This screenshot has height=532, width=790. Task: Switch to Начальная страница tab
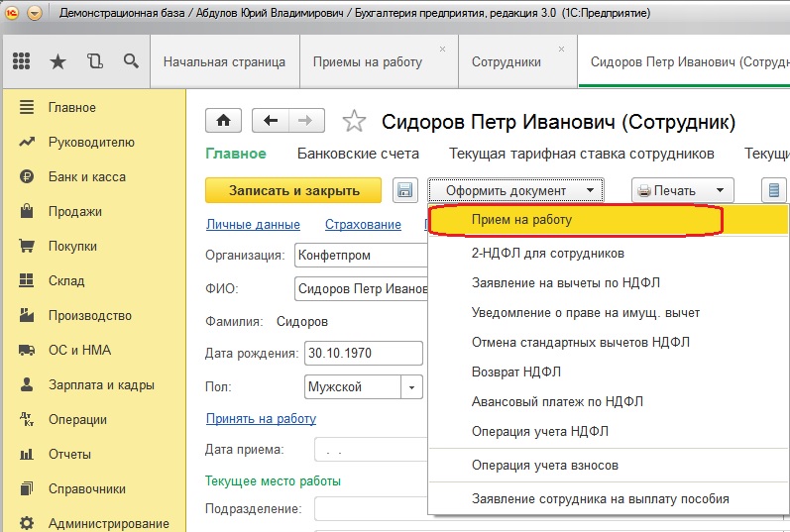(x=224, y=62)
